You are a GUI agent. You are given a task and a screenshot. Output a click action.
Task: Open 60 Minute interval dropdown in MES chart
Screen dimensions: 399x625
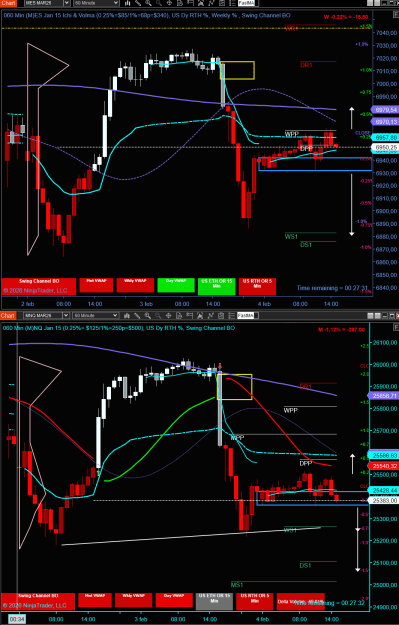point(96,3)
